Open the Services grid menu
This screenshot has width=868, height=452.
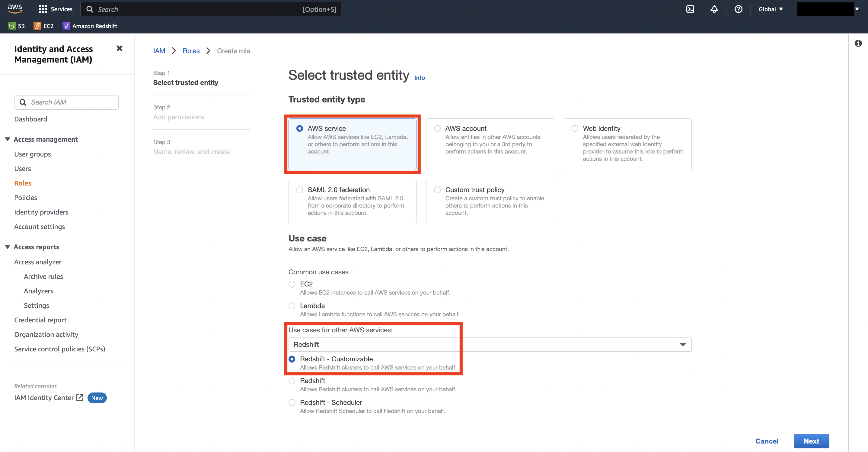click(56, 9)
